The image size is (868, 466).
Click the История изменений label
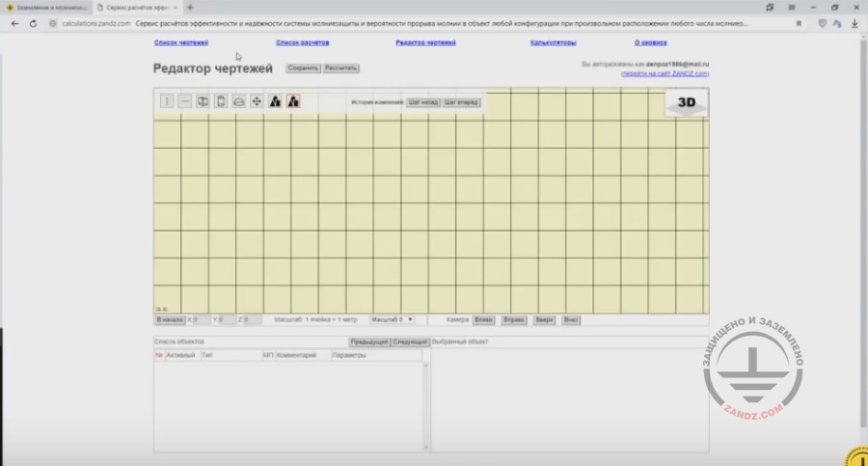(377, 102)
